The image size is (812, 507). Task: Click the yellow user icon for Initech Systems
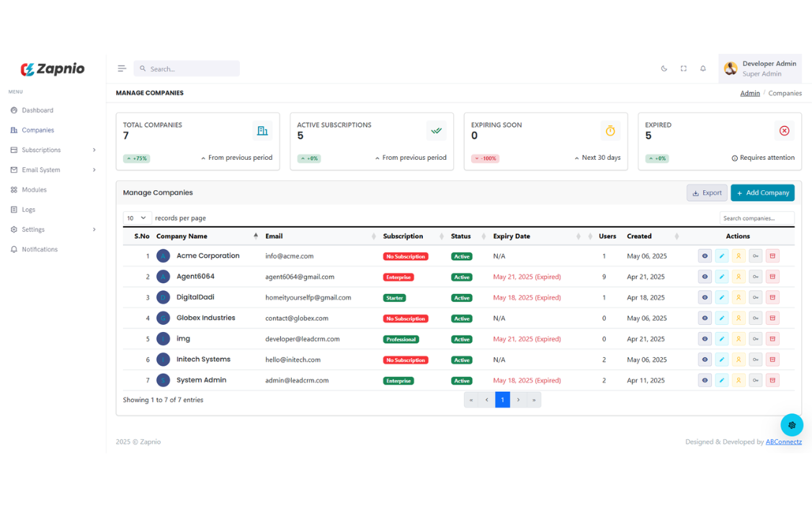click(739, 359)
